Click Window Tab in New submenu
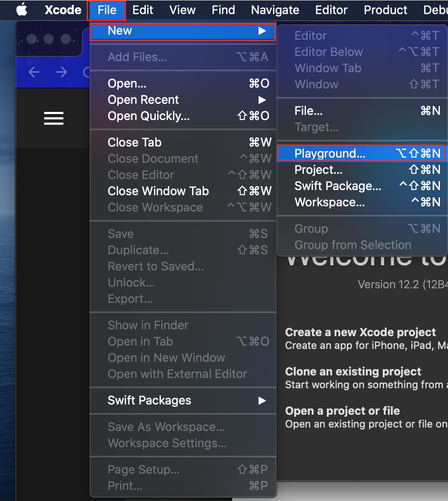 point(363,68)
